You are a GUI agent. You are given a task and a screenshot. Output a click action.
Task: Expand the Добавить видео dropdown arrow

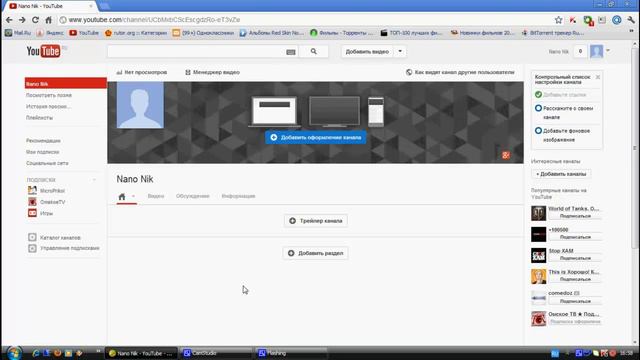tap(400, 51)
